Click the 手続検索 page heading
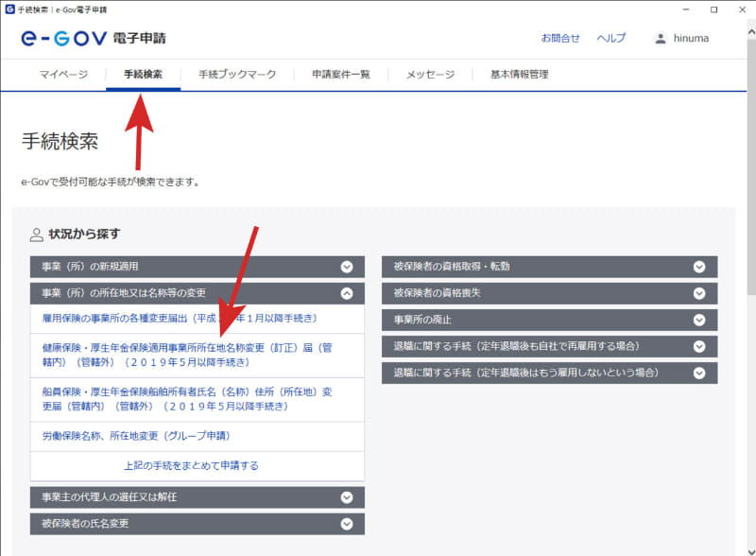Screen dimensions: 756x556 60,142
